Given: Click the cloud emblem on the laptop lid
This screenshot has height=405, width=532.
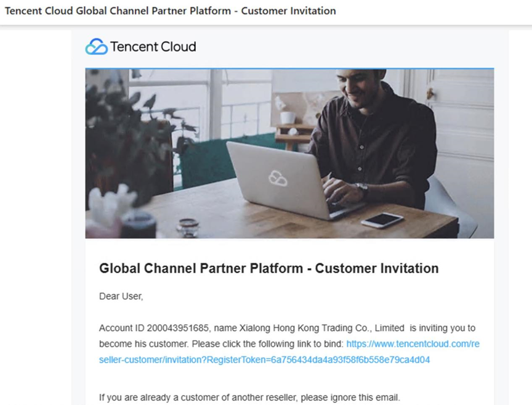Looking at the screenshot, I should point(278,178).
